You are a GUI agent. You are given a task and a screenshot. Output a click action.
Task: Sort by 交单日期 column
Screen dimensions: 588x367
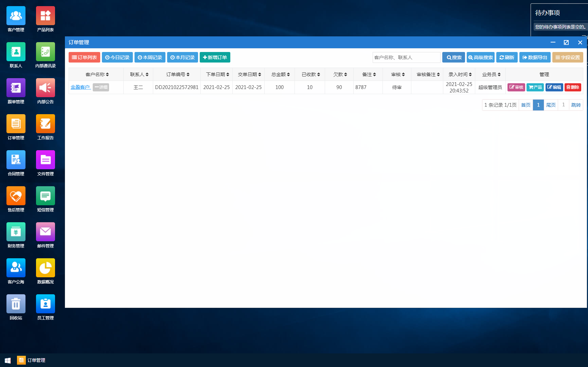[x=249, y=74]
